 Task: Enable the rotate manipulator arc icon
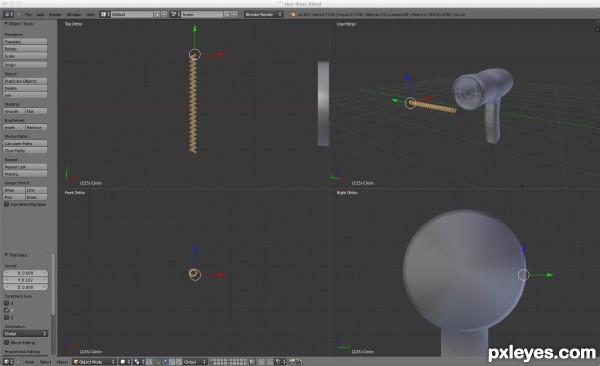[x=172, y=361]
